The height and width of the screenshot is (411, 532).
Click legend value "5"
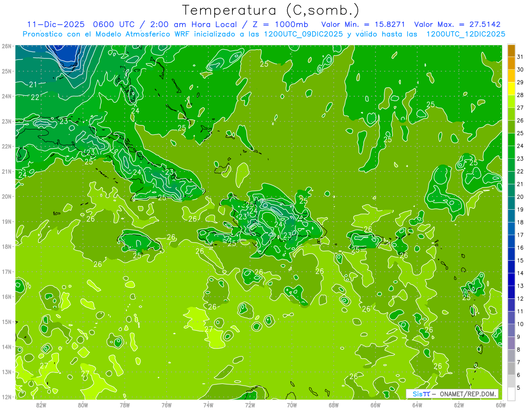pos(519,388)
